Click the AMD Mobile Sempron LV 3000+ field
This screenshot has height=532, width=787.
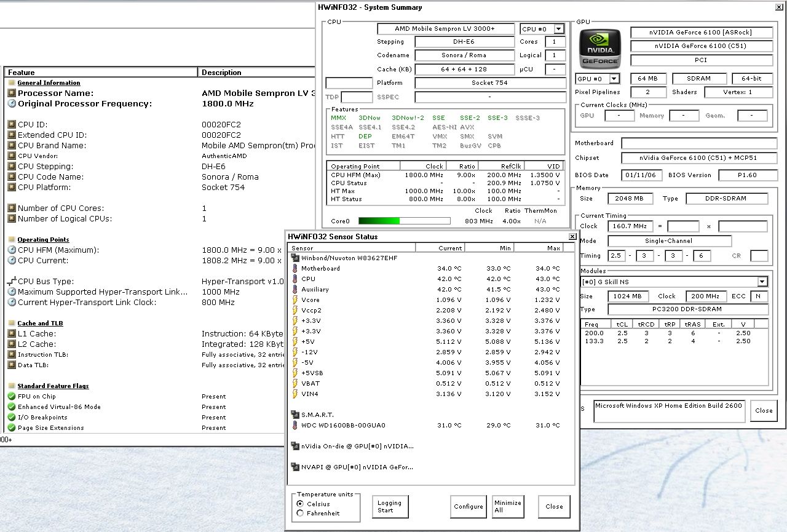pos(446,29)
